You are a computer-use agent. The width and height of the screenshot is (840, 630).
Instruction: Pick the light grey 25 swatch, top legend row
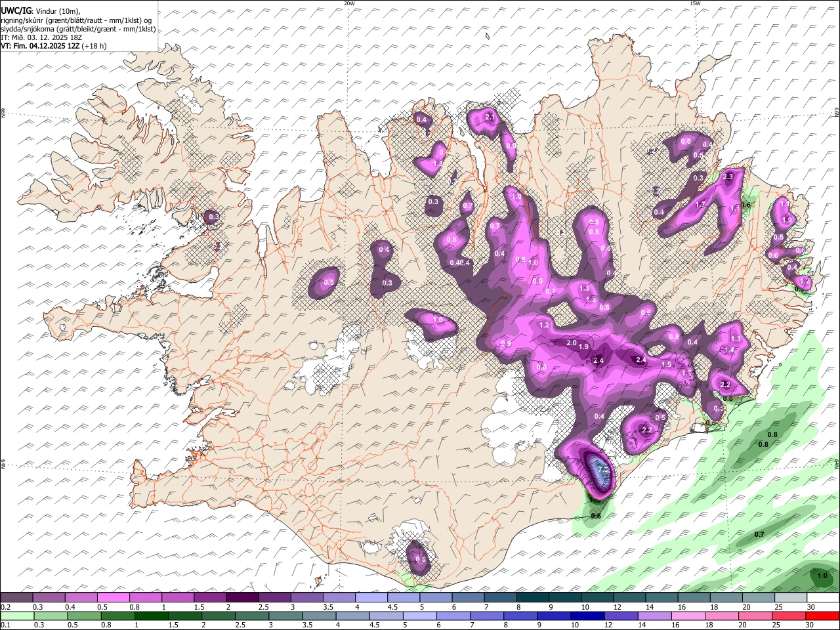[791, 597]
